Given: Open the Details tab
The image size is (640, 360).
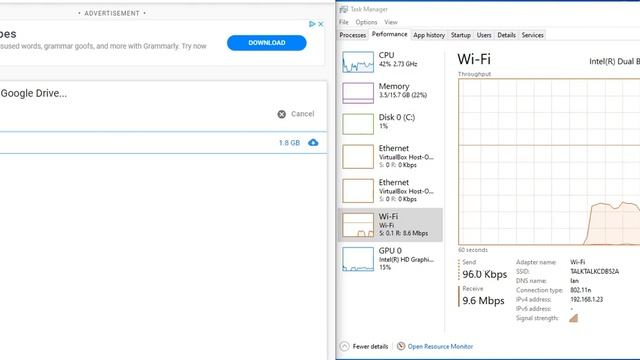Looking at the screenshot, I should [507, 35].
